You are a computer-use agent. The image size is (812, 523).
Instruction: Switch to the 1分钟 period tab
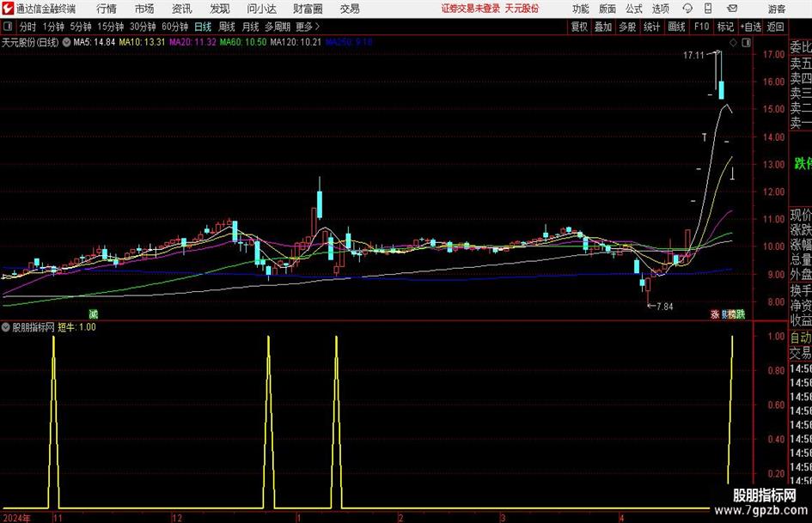click(x=52, y=27)
